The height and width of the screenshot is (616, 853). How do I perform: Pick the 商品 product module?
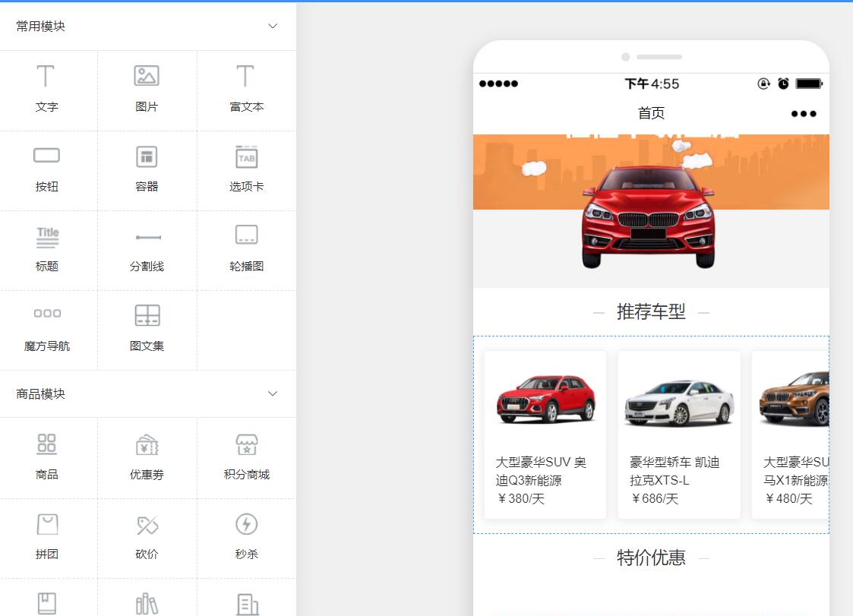[47, 458]
